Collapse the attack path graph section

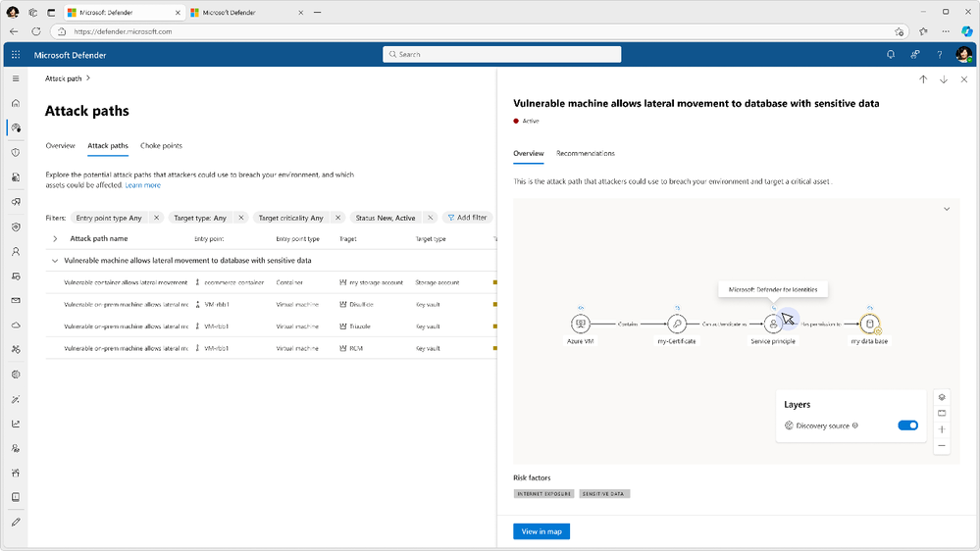947,209
